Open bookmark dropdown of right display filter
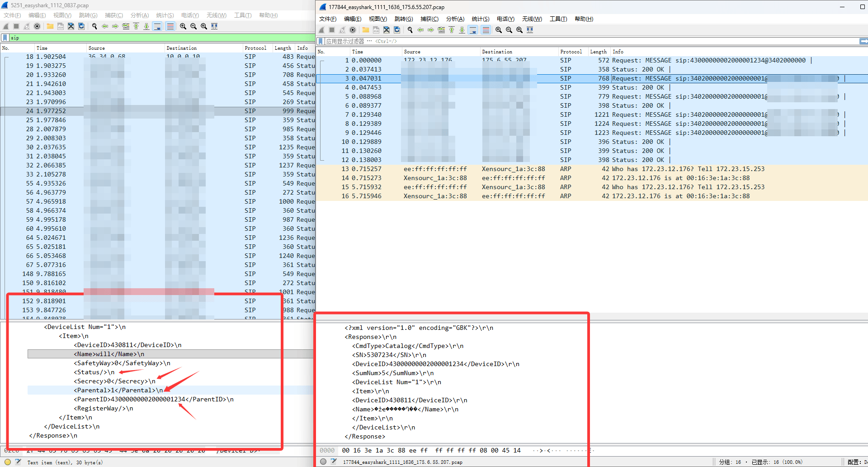Screen dimensions: 868x467 (x=321, y=41)
